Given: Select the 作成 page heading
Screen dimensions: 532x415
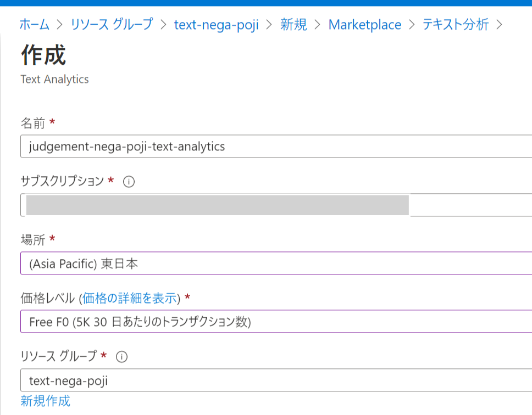Looking at the screenshot, I should (43, 55).
